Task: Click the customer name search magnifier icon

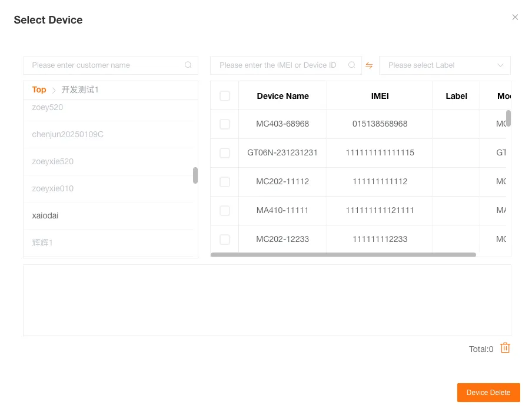Action: 188,65
